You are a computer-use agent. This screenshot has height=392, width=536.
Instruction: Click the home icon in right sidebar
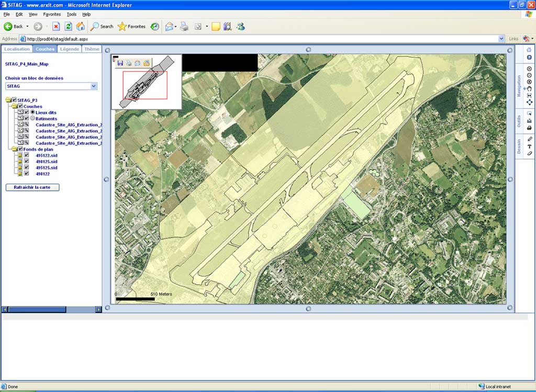click(x=529, y=50)
